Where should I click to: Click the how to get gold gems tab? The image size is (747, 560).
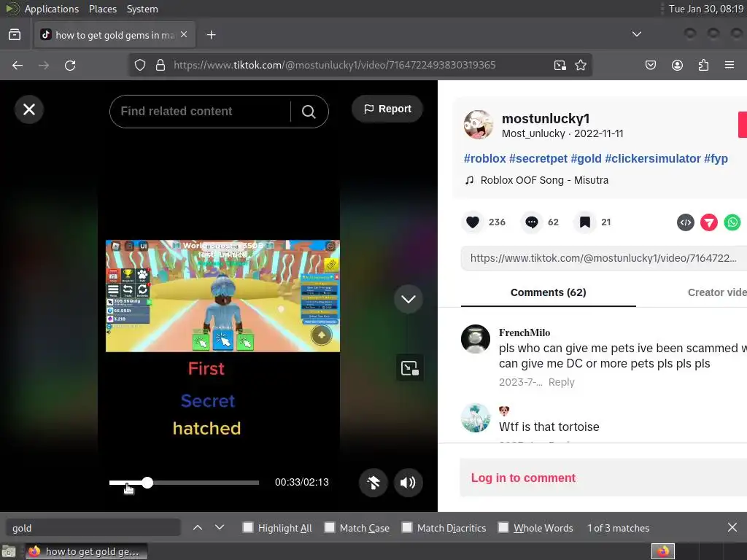115,35
